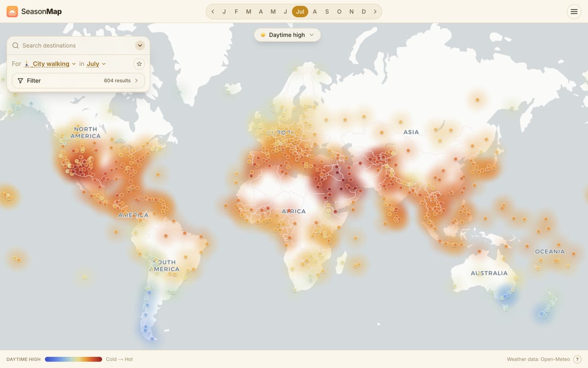
Task: Open the City walking activity dropdown
Action: [x=51, y=64]
